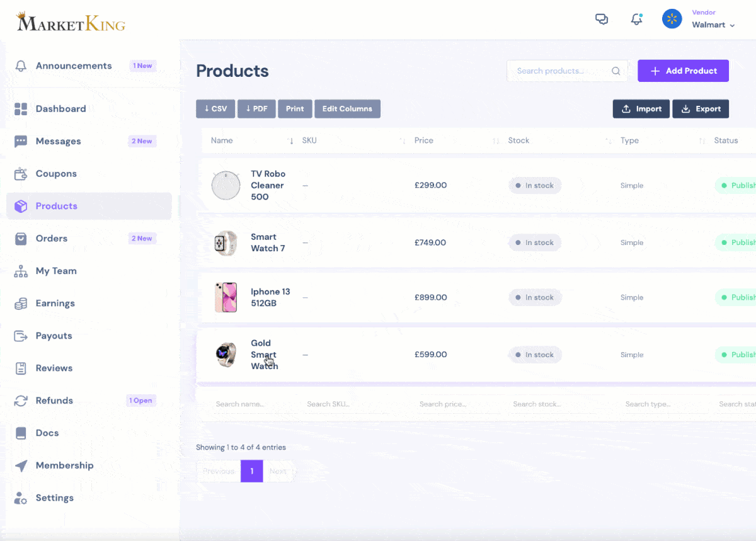Open the Iphone 13 512GB product name
This screenshot has height=541, width=756.
[271, 297]
